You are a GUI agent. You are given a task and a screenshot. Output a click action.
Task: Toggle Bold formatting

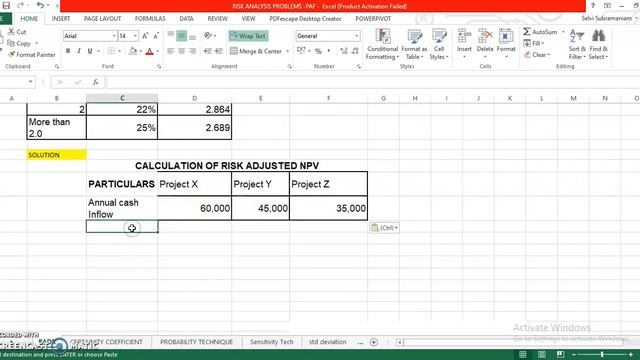[68, 51]
